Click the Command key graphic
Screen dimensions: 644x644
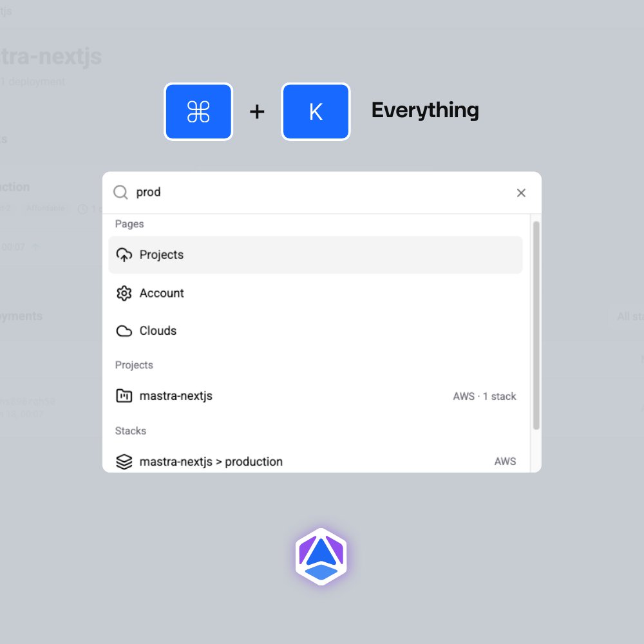coord(198,111)
